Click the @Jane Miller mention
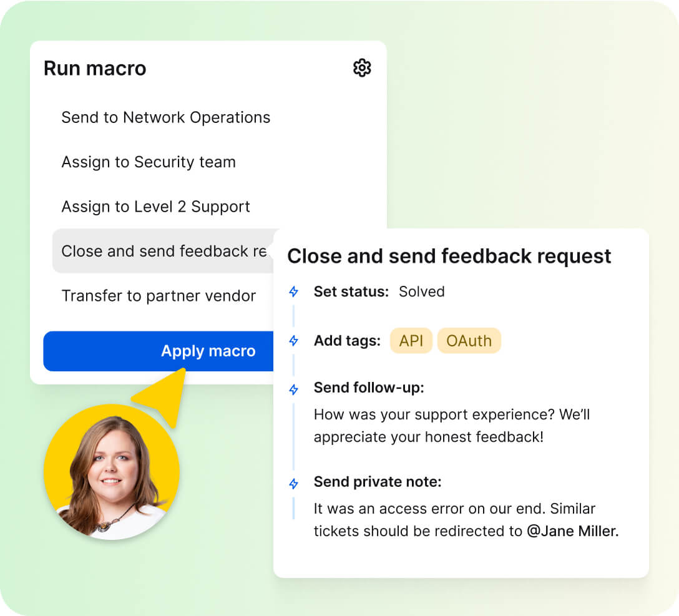This screenshot has height=616, width=679. click(x=572, y=531)
